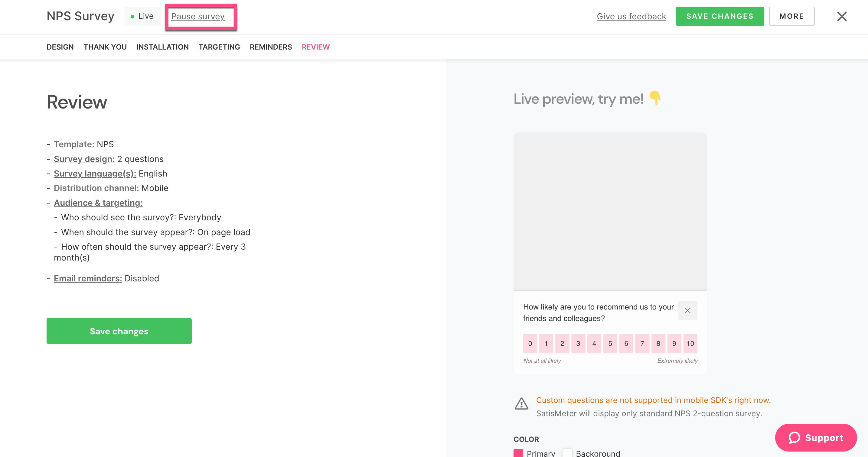Click the 'Template: NPS' line
Viewport: 868px width, 457px height.
83,144
